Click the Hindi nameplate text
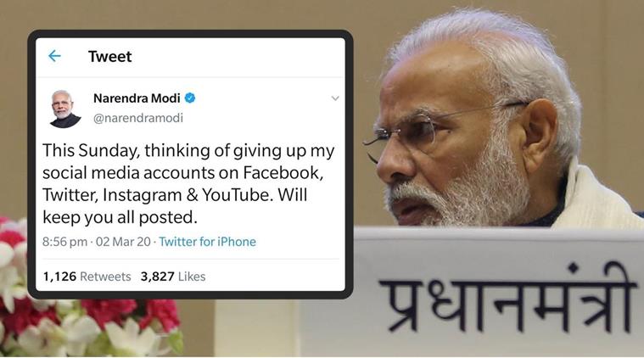 point(505,299)
